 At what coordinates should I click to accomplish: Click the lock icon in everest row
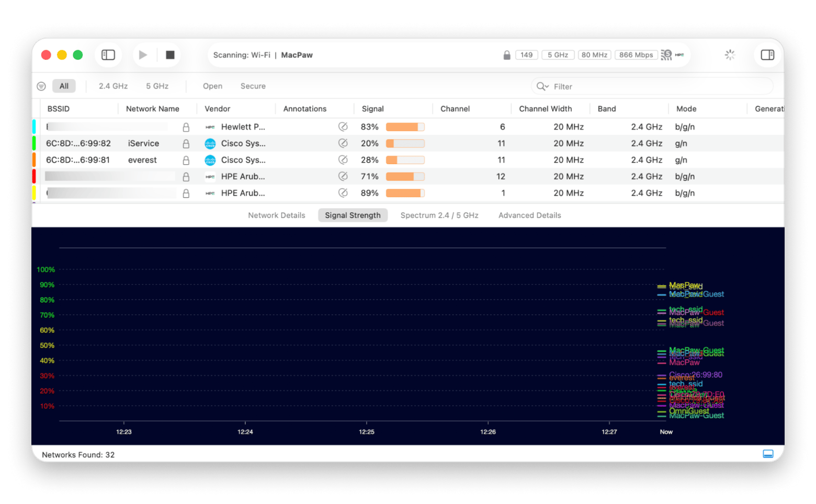point(186,160)
